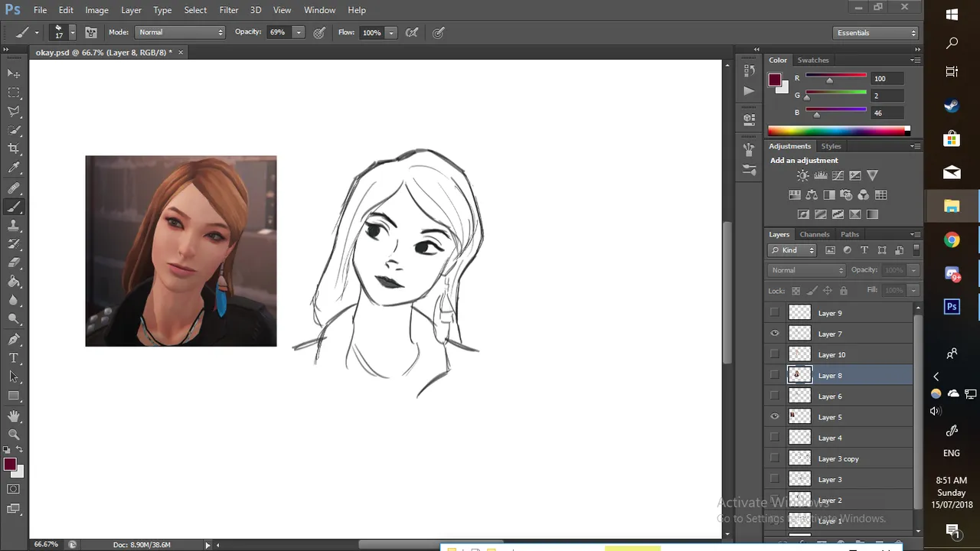
Task: Add a Brightness/Contrast adjustment
Action: click(x=802, y=176)
